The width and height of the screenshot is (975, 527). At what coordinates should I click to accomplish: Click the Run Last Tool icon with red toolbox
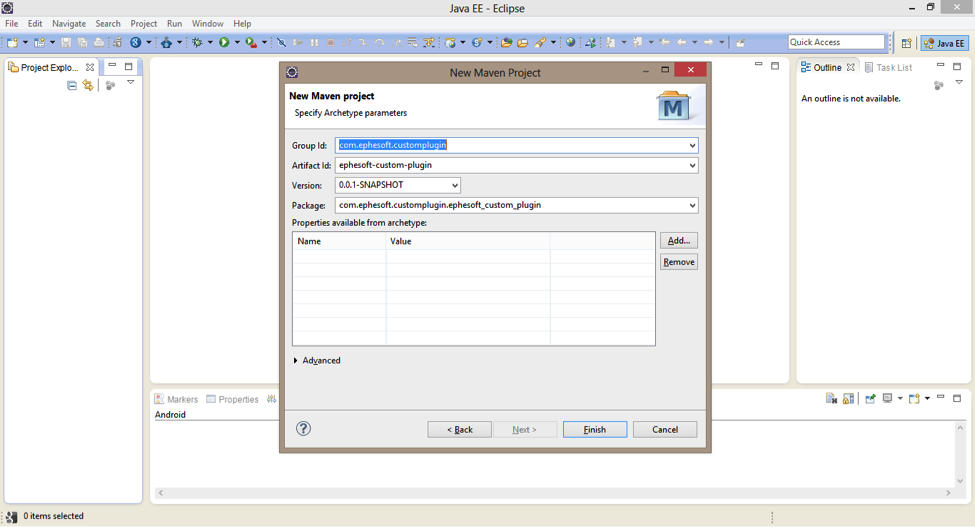coord(251,42)
